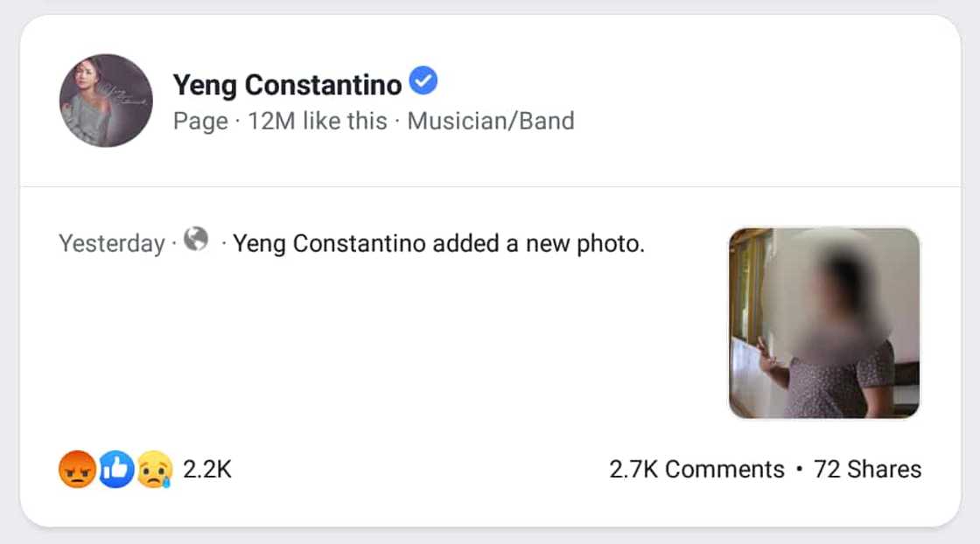This screenshot has width=980, height=544.
Task: Open the blurred photo thumbnail
Action: pos(824,323)
